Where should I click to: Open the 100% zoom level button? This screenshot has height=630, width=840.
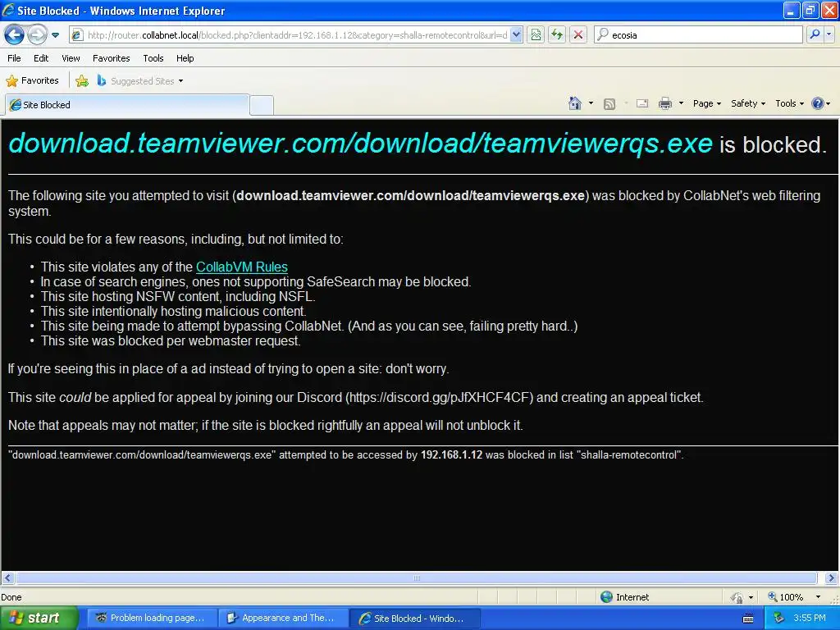click(x=787, y=597)
